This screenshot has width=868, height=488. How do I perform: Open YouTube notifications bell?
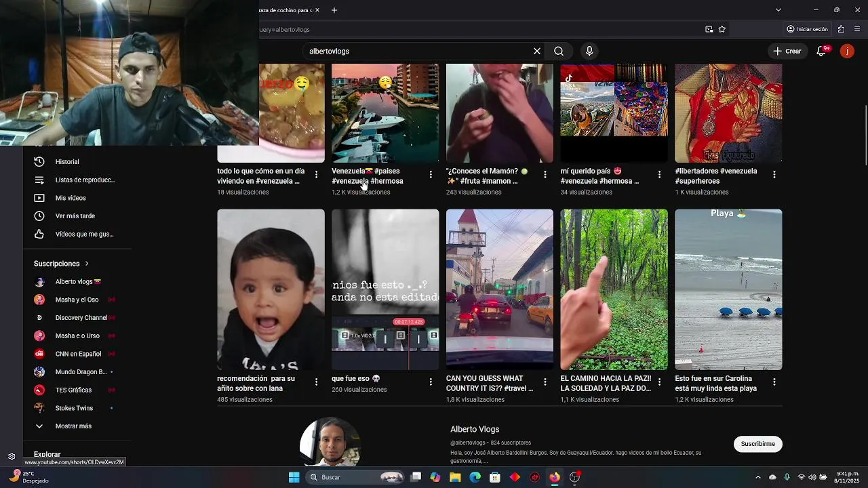click(821, 51)
